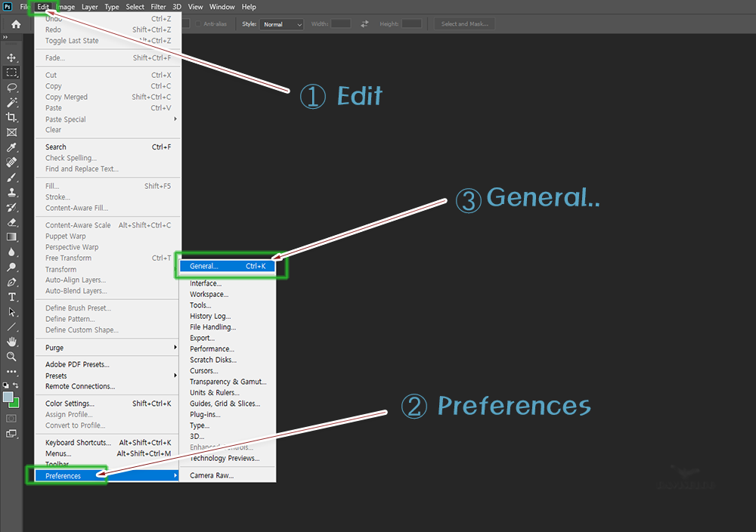
Task: Expand the toolbar double-arrow chevron
Action: pos(5,37)
